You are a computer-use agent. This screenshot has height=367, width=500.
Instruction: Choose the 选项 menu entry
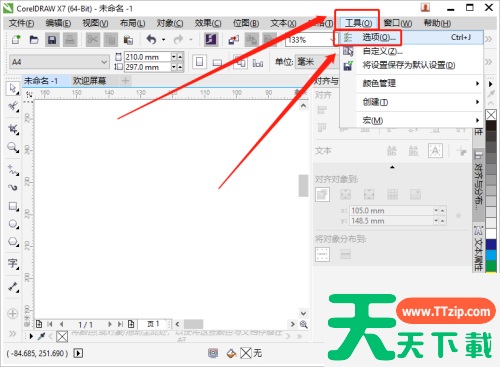click(x=411, y=37)
